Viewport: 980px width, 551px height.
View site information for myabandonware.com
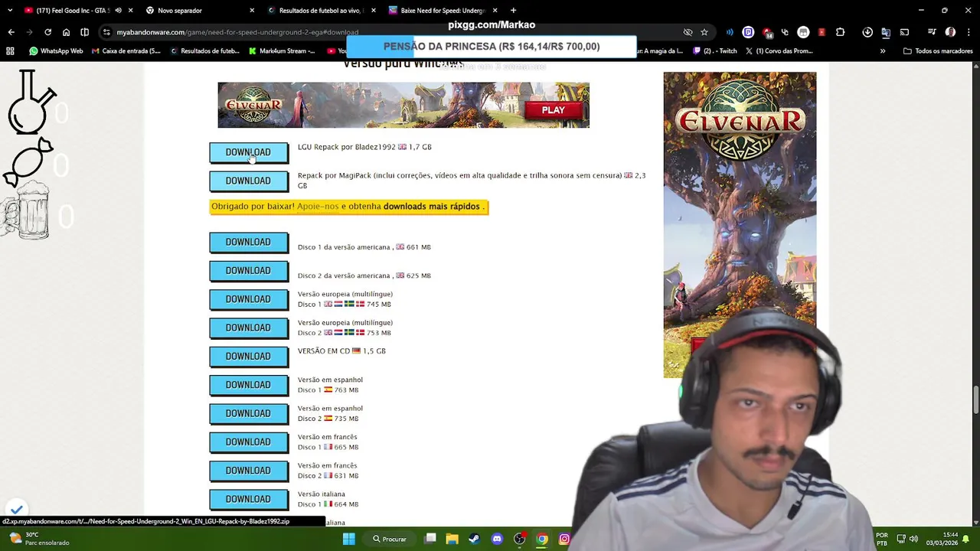(107, 32)
